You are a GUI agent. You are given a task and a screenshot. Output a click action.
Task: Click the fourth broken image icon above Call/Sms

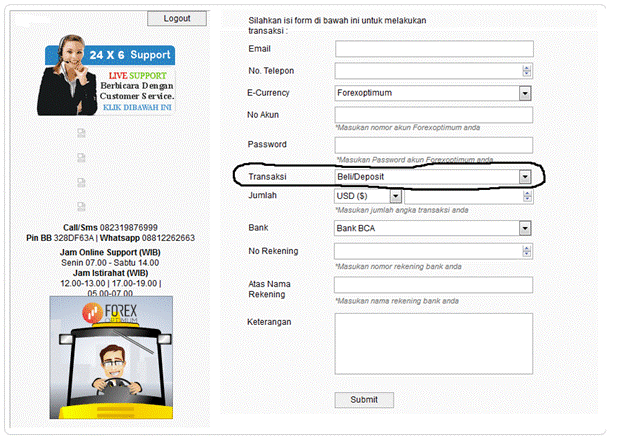point(81,207)
